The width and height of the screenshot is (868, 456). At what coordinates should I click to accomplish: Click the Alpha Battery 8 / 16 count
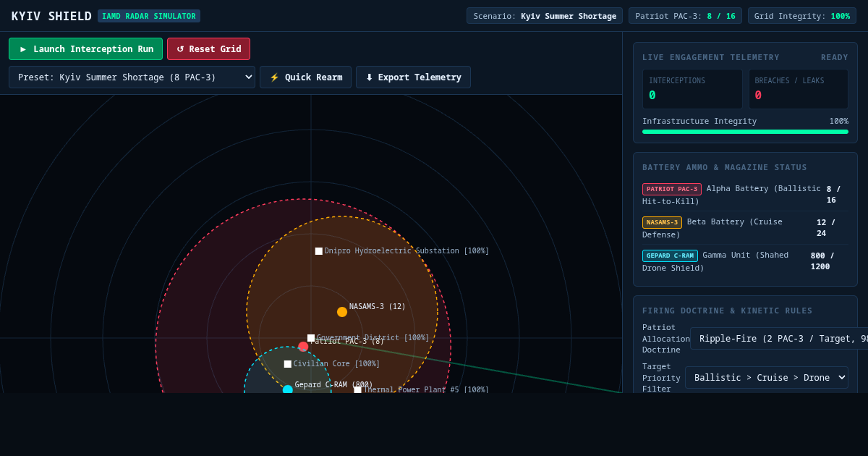pos(833,195)
